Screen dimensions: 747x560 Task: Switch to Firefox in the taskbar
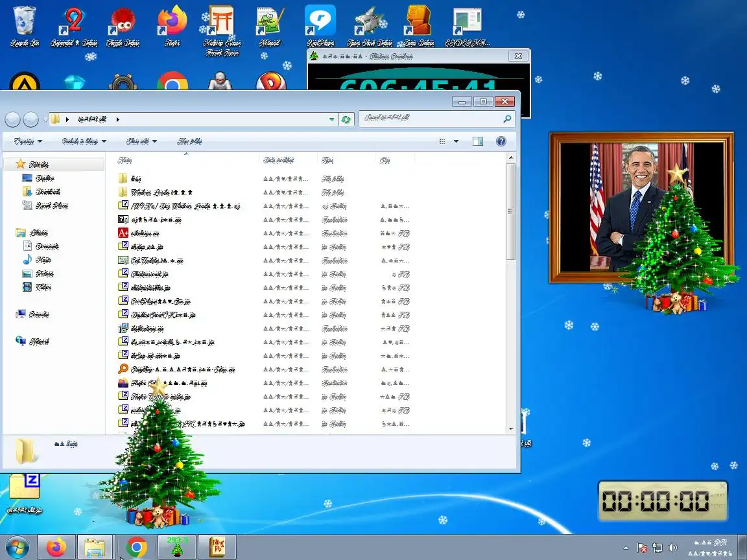[x=56, y=547]
